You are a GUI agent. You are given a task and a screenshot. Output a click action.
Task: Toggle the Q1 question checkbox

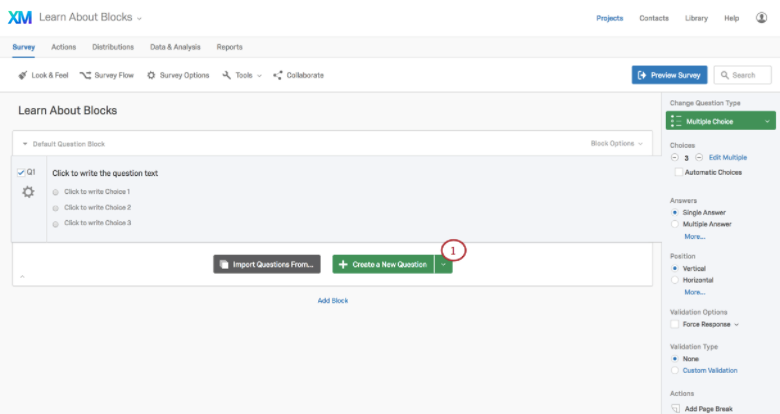tap(21, 172)
